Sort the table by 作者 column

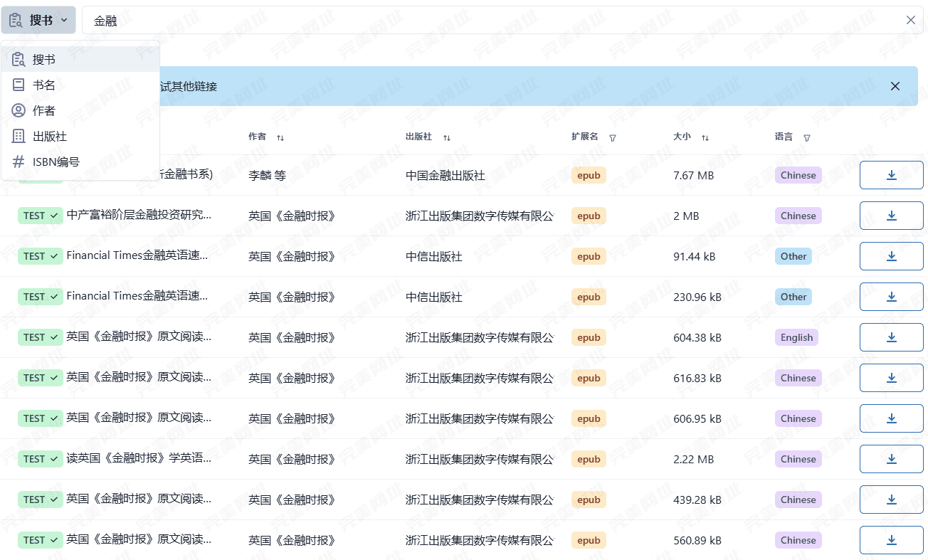pyautogui.click(x=280, y=137)
